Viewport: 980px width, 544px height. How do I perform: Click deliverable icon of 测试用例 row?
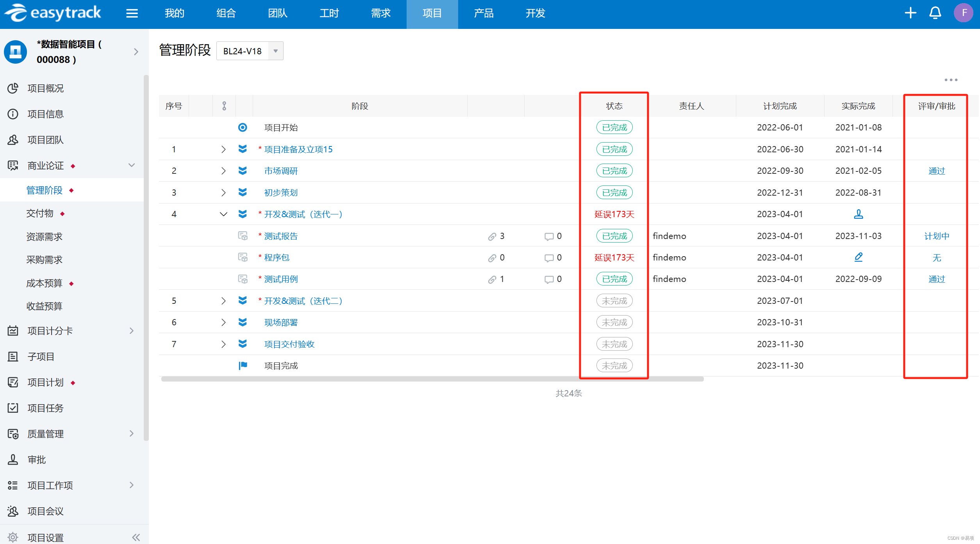(243, 279)
